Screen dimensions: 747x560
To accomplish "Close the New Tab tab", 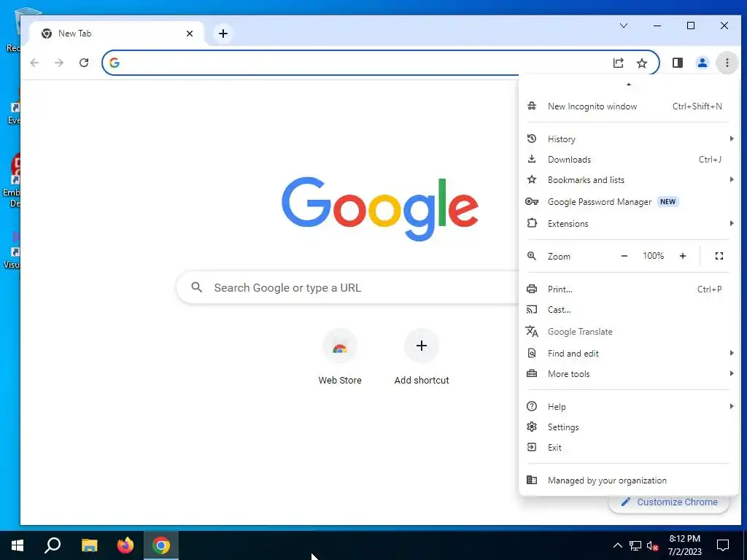I will pyautogui.click(x=190, y=34).
